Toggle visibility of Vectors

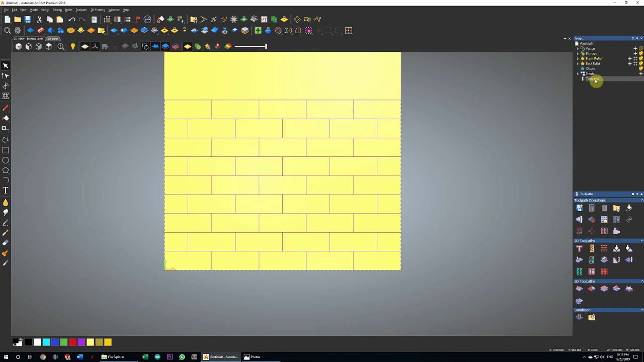(641, 48)
